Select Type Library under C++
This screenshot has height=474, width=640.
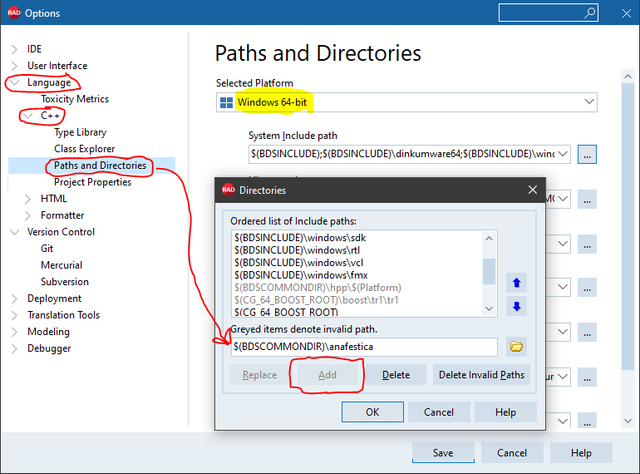[x=80, y=132]
